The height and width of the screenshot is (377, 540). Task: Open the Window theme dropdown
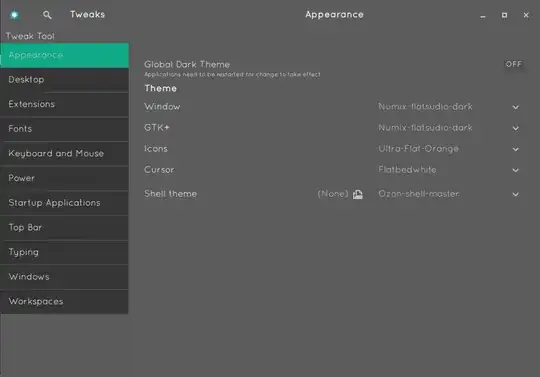(x=449, y=107)
